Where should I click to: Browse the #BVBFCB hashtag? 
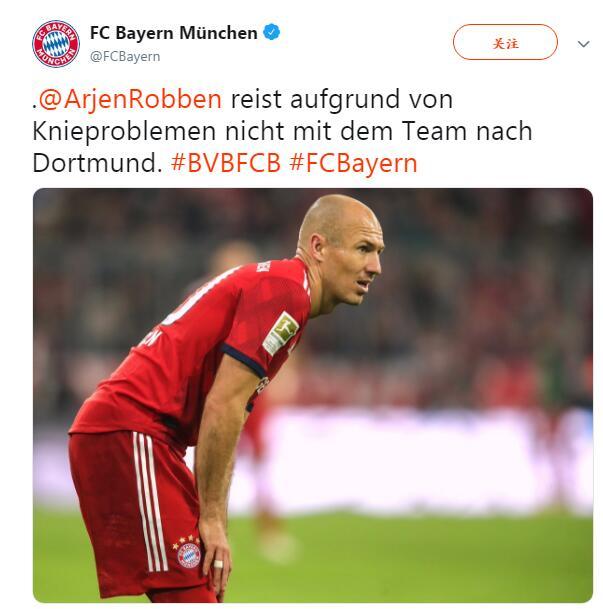click(226, 163)
